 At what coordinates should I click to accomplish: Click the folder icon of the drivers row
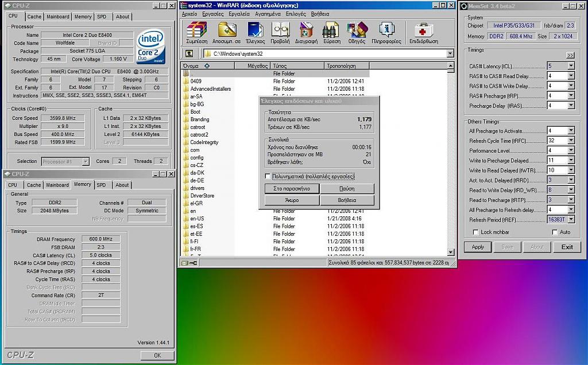(186, 188)
